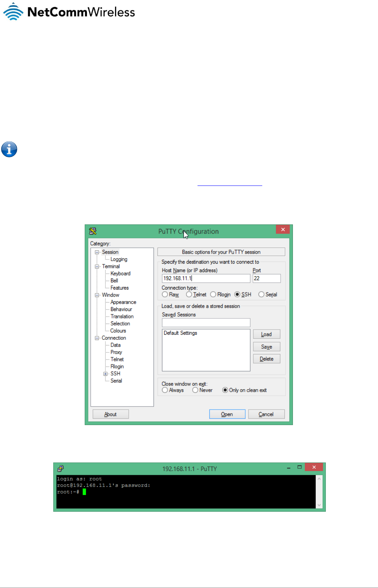Open the Colours category
This screenshot has width=378, height=588.
[x=118, y=331]
